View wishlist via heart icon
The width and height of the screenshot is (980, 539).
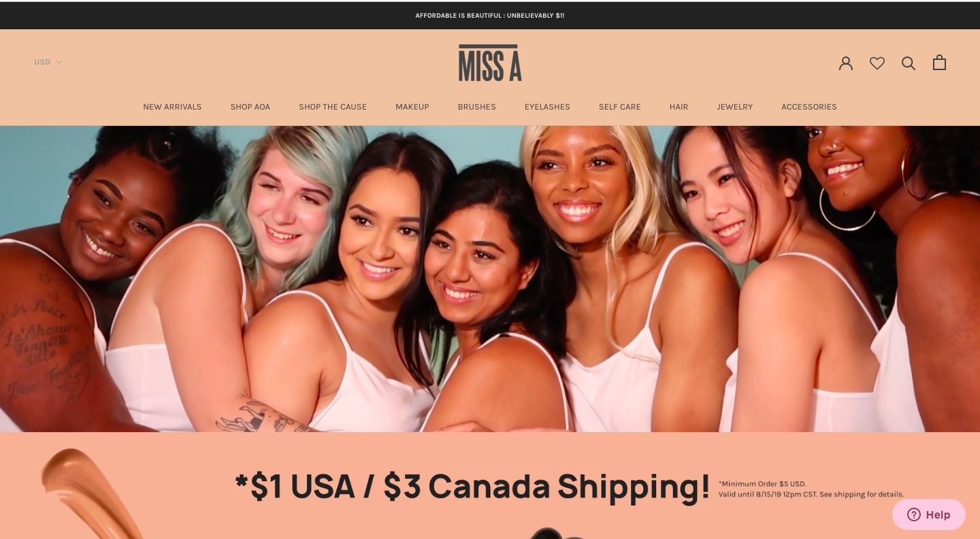[x=877, y=63]
